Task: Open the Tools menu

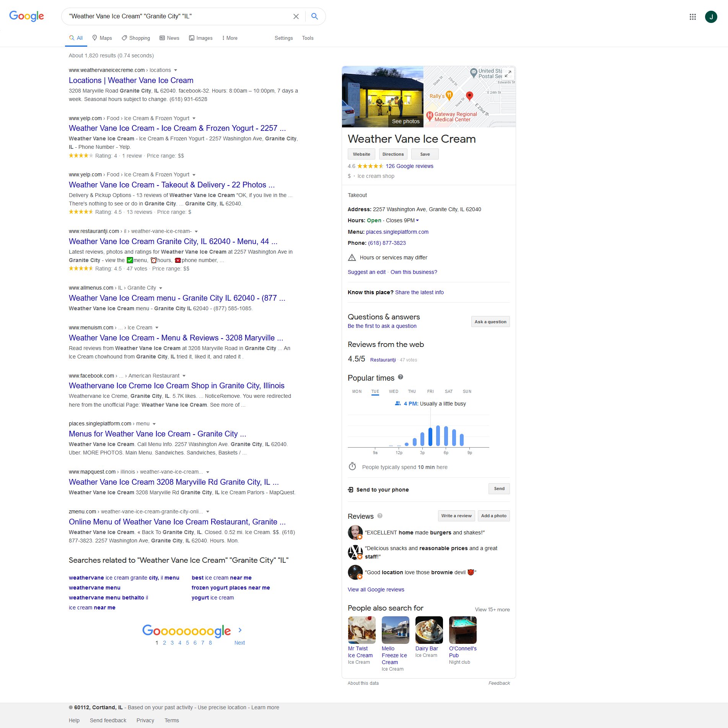Action: click(x=308, y=38)
